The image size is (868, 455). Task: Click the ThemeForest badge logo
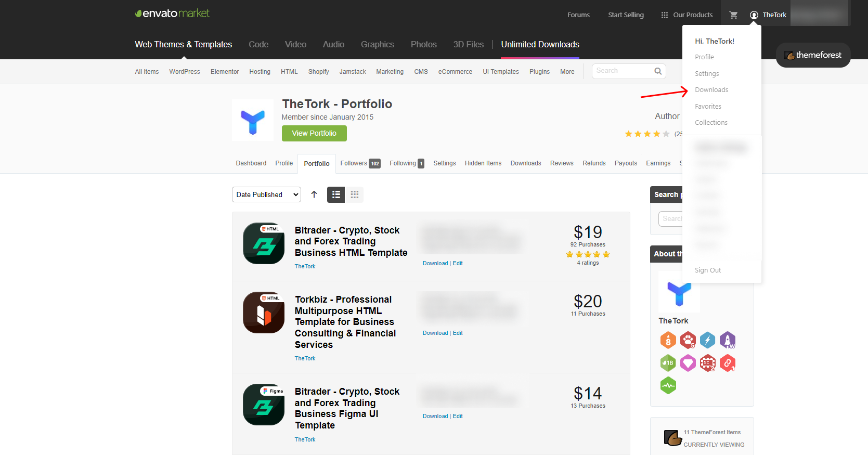(x=813, y=55)
